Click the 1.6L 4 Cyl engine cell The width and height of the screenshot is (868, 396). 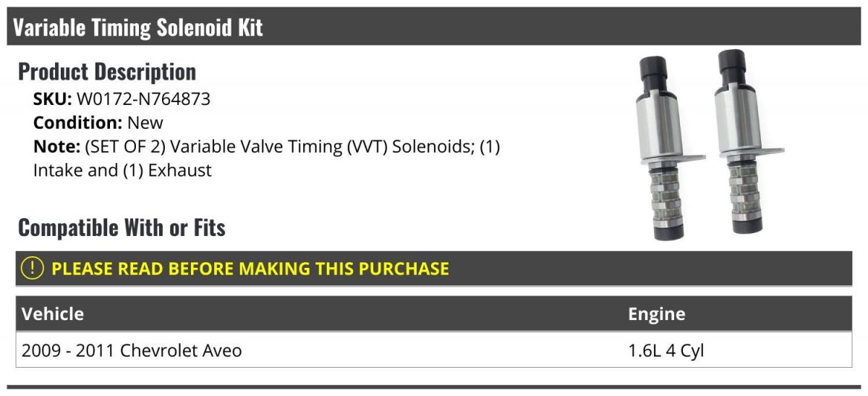pyautogui.click(x=665, y=350)
